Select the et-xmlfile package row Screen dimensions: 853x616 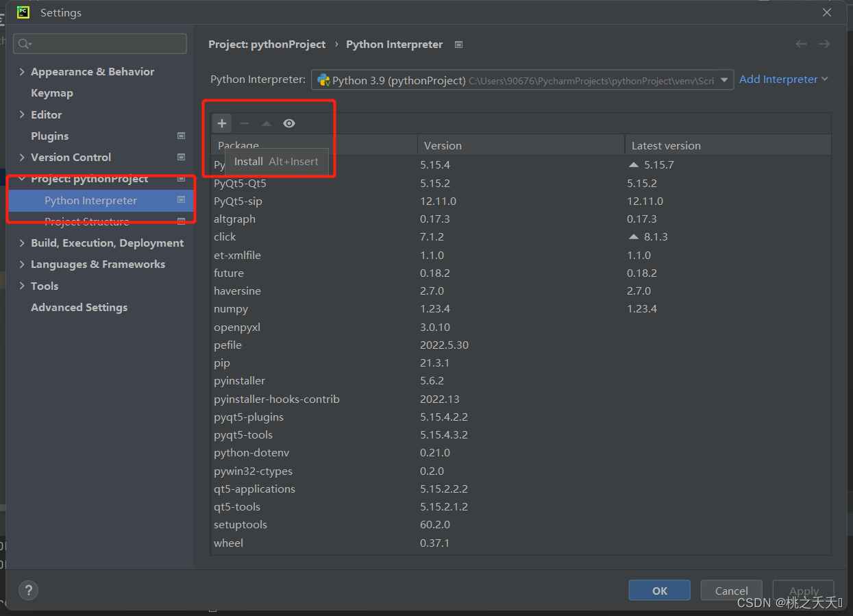click(x=521, y=255)
